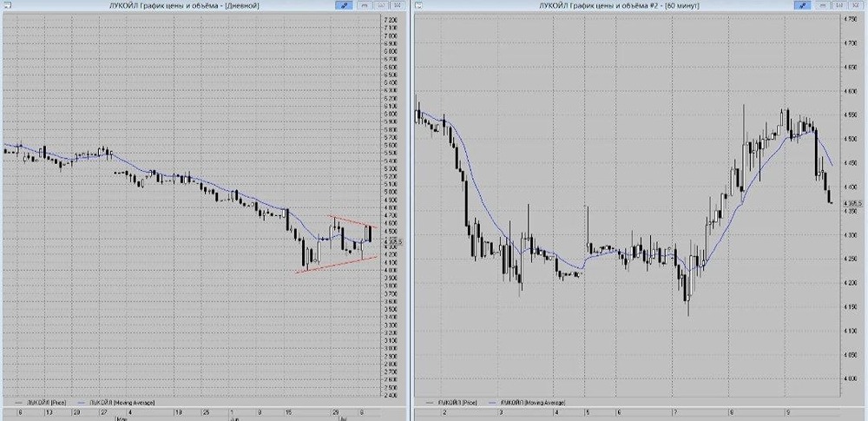This screenshot has width=868, height=421.
Task: Minimize the 60-minute ЛУКОЙЛ chart window
Action: click(823, 5)
